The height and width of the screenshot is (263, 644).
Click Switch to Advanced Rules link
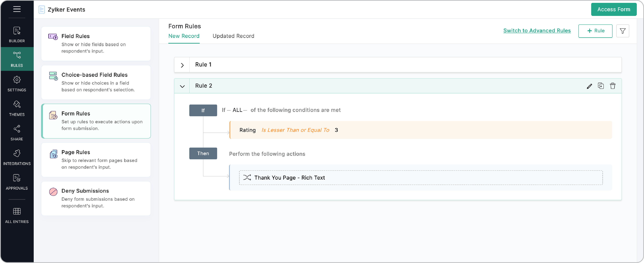pos(537,30)
